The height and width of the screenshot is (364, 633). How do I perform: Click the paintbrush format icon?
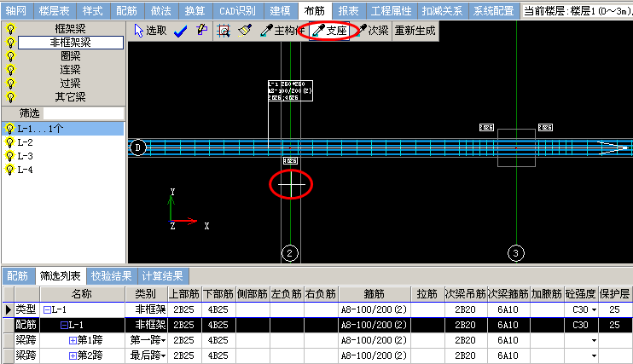click(245, 31)
